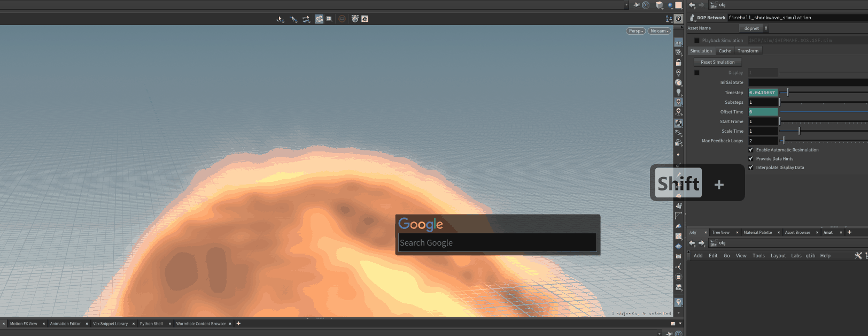The image size is (868, 336).
Task: Open the Asset Name dopnet dropdown
Action: tap(754, 28)
